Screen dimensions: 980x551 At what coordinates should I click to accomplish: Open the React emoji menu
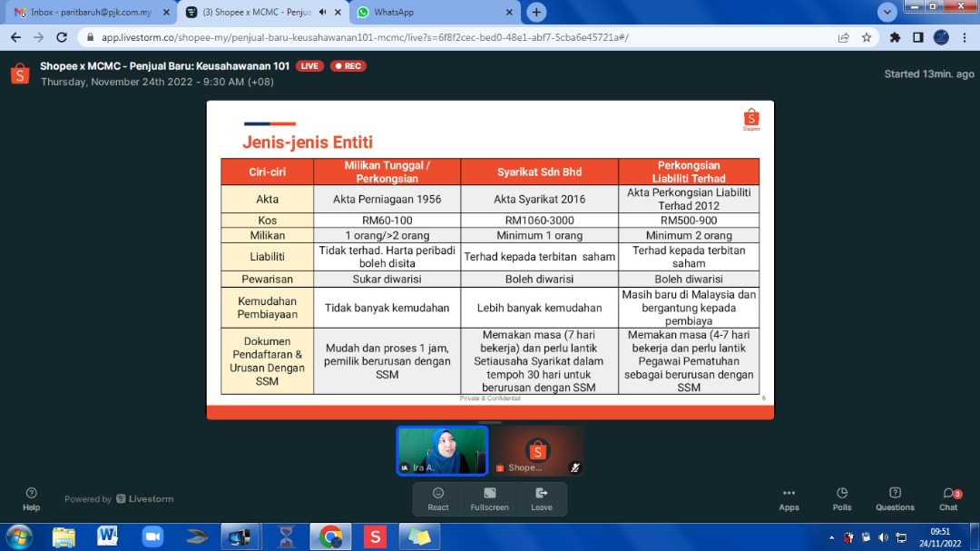point(438,498)
